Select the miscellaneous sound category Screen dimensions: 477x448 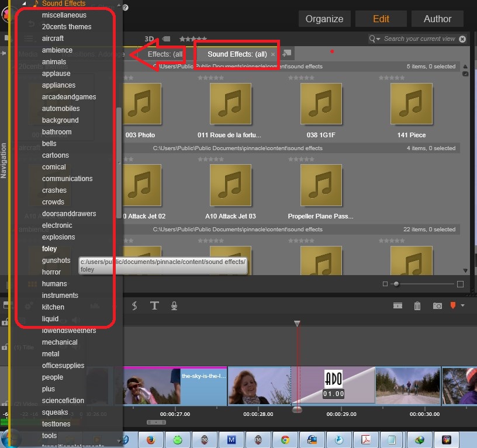[x=64, y=15]
